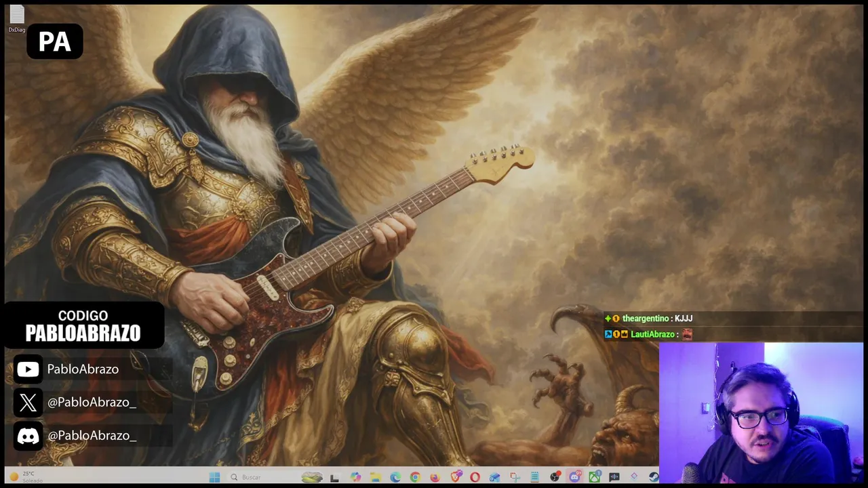Screen dimensions: 868x488
Task: Open Opera browser from the taskbar
Action: (x=475, y=477)
